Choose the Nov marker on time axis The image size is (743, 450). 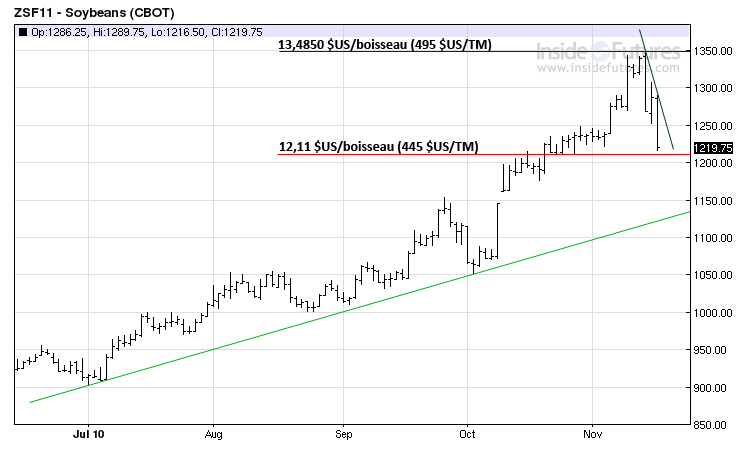[x=592, y=436]
